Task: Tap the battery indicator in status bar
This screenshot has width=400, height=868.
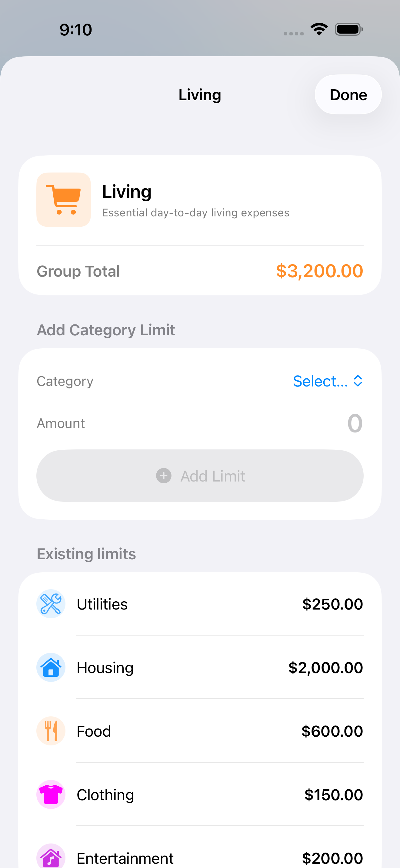Action: click(349, 29)
